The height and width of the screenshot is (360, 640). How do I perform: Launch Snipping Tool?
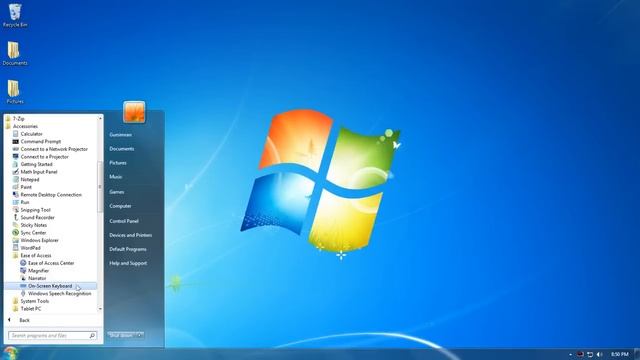(32, 210)
